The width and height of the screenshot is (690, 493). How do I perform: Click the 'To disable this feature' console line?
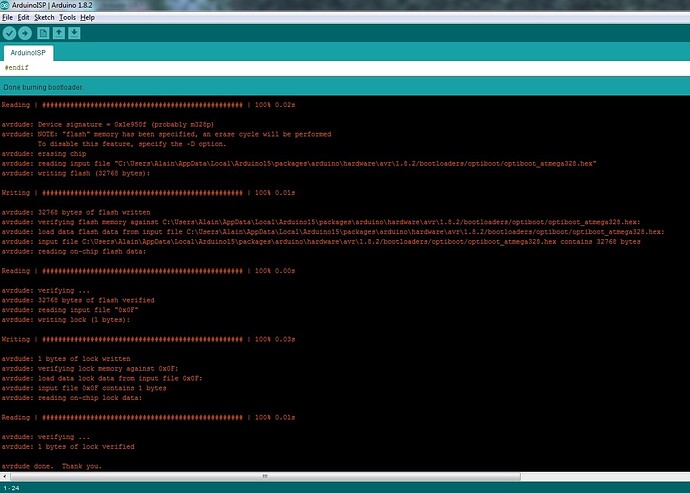tap(132, 144)
